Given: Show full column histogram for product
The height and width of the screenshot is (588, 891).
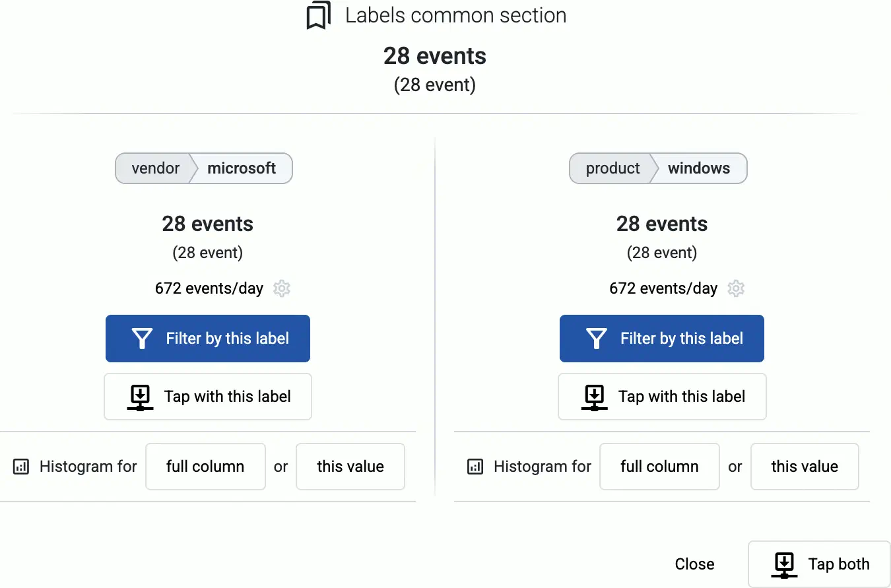Looking at the screenshot, I should pos(659,467).
